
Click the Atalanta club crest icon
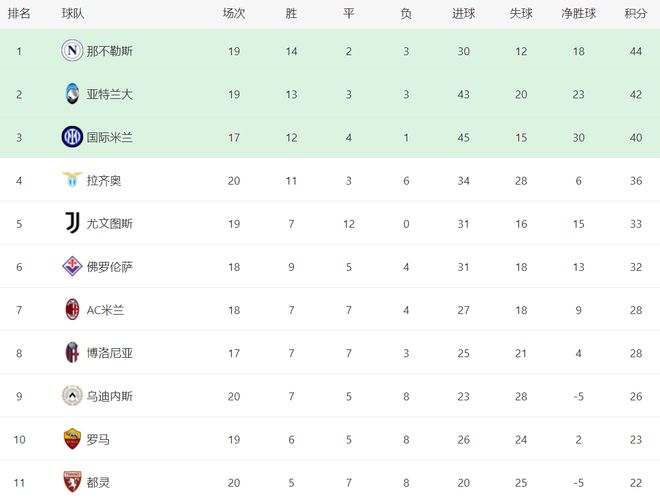pyautogui.click(x=72, y=94)
